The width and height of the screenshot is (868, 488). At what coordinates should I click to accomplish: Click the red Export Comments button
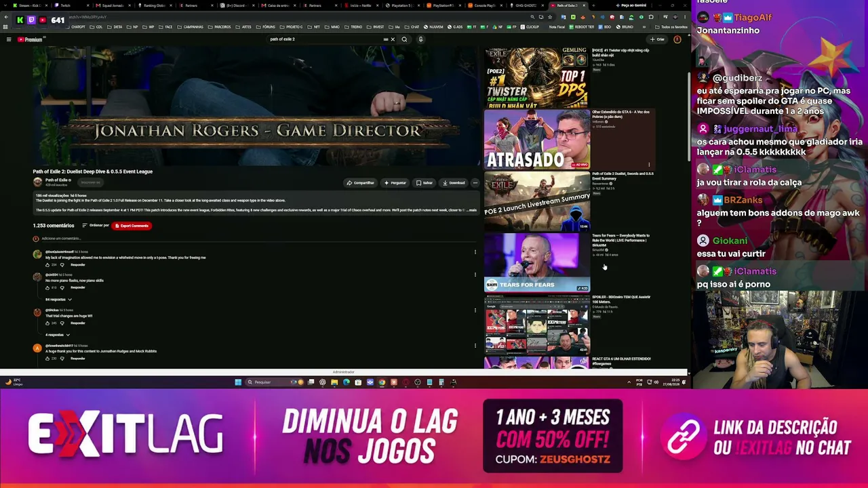pyautogui.click(x=132, y=226)
